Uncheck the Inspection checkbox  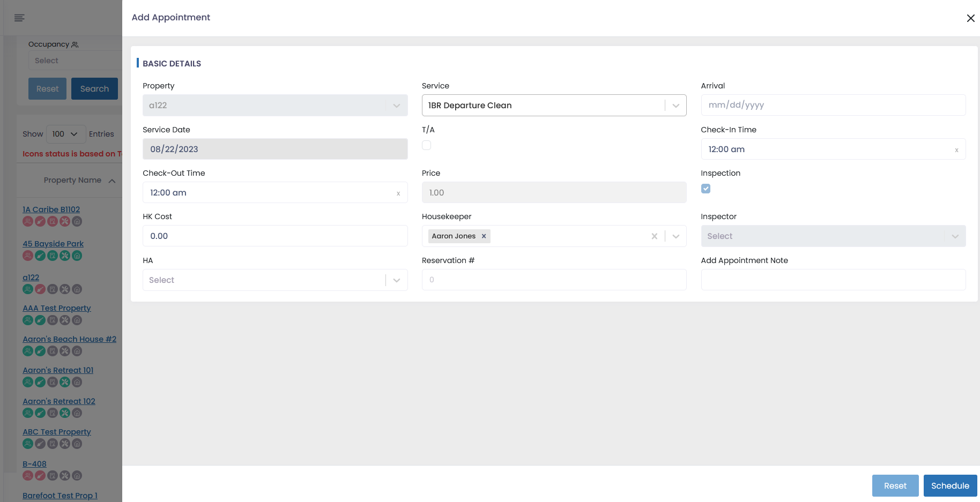(x=706, y=189)
